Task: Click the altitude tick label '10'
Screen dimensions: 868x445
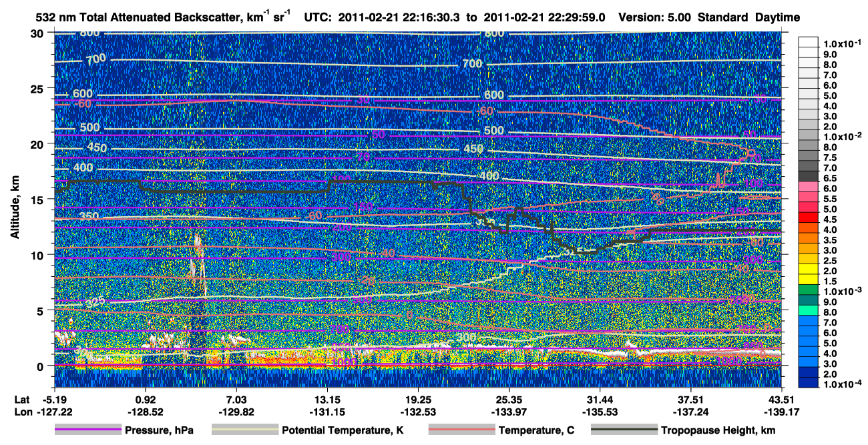Action: (38, 254)
